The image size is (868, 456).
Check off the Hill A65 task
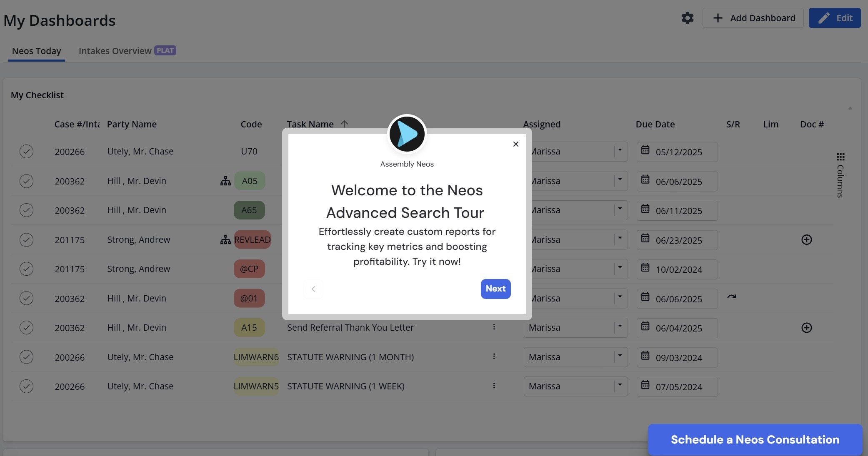point(26,210)
